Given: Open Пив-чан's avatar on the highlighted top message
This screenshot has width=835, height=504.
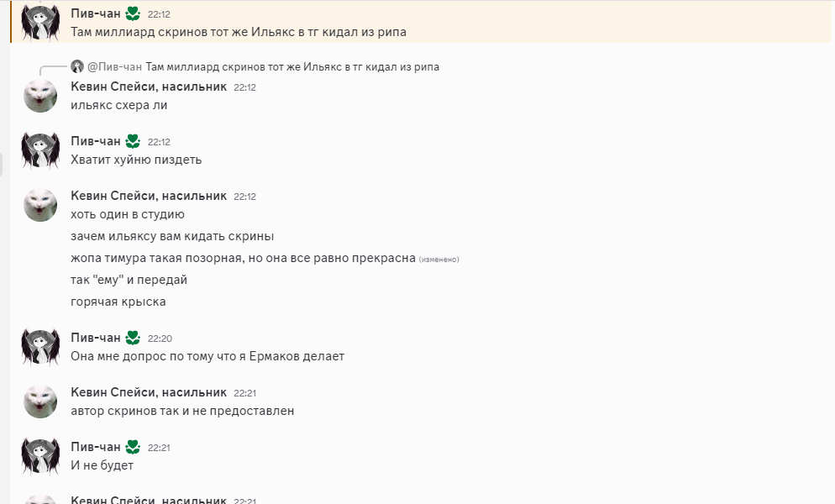Looking at the screenshot, I should pos(39,23).
